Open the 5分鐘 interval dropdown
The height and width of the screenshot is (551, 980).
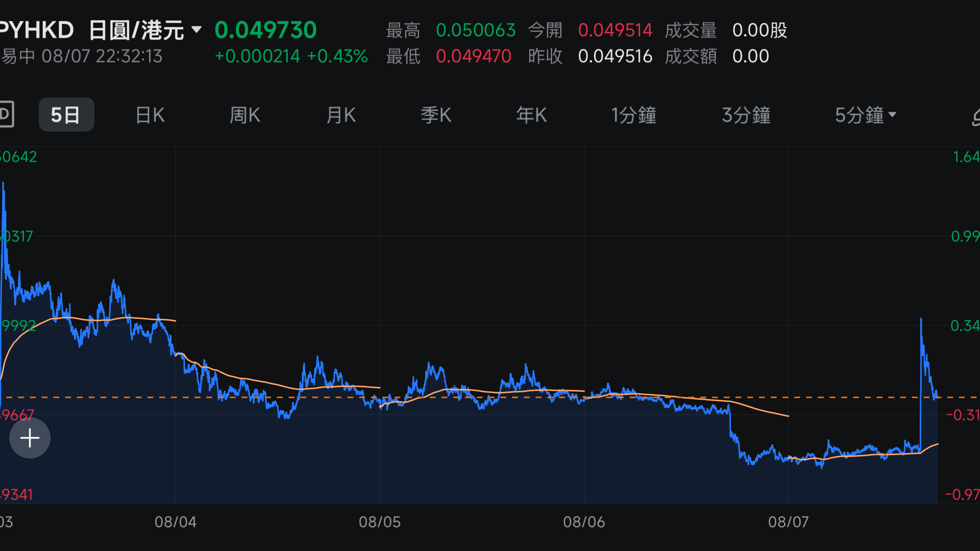pyautogui.click(x=865, y=115)
